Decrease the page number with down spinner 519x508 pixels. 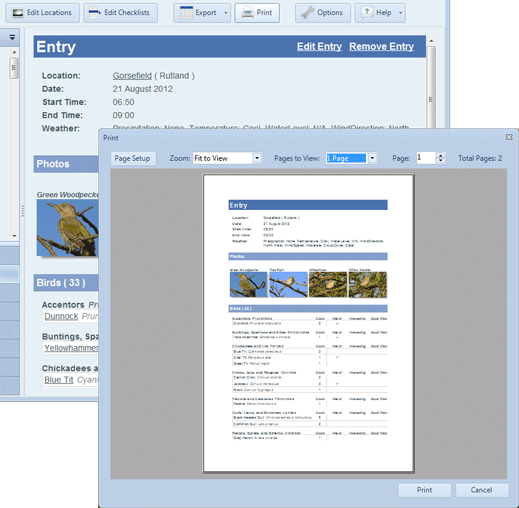point(441,161)
